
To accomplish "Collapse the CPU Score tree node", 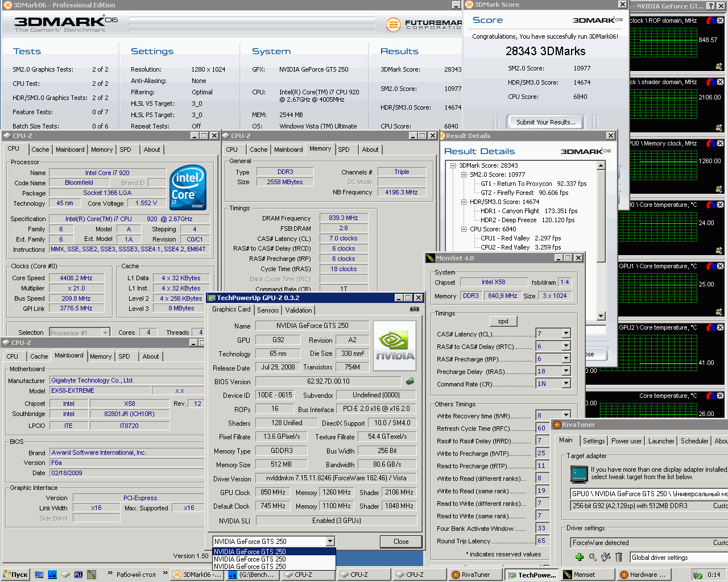I will (464, 229).
